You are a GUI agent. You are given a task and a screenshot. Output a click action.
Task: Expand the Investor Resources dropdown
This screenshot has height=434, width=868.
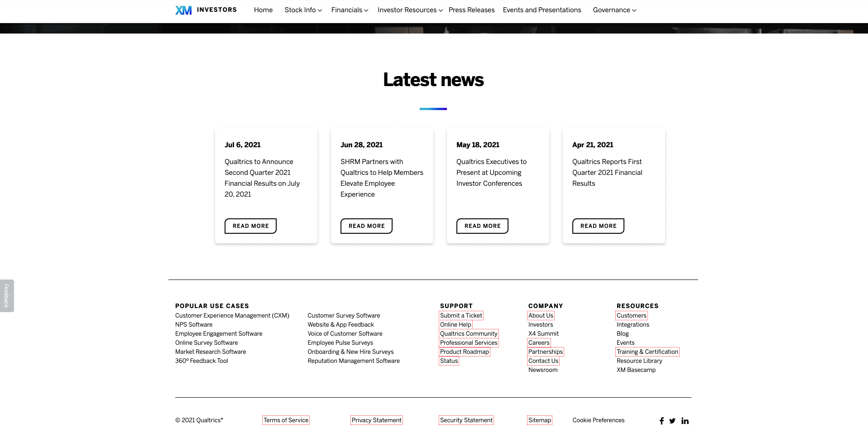pos(410,10)
